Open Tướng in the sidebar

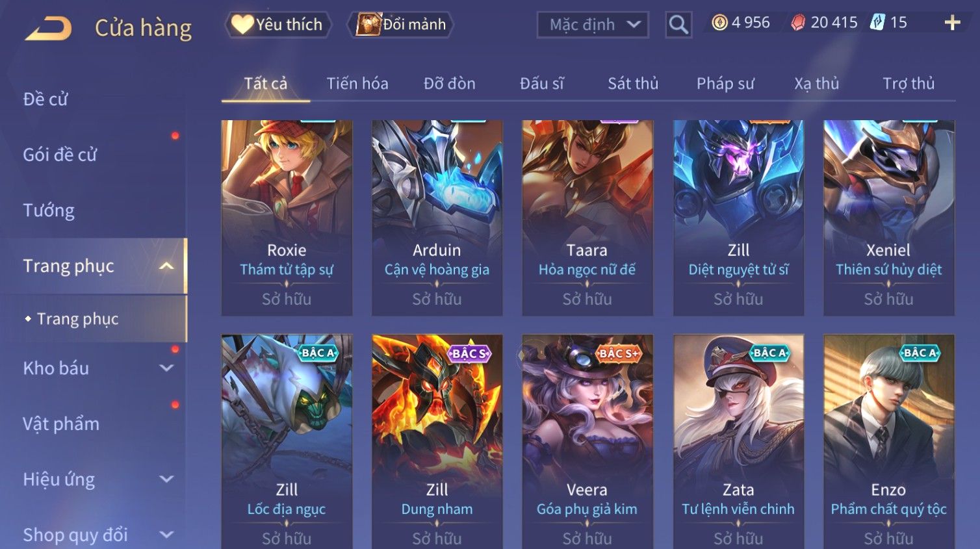[49, 211]
